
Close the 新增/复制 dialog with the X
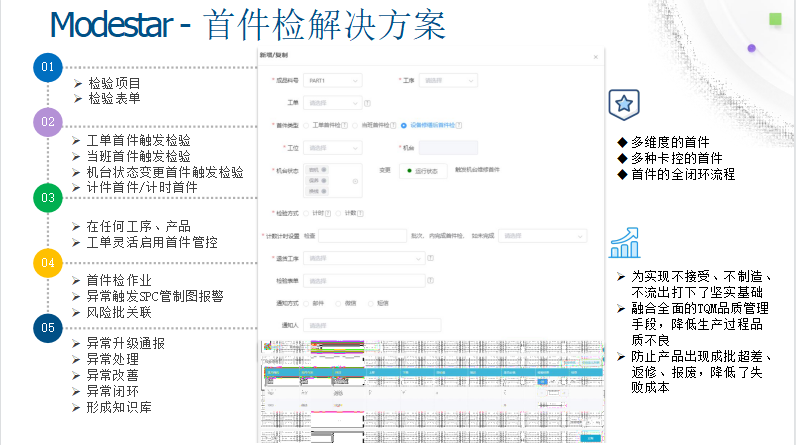[595, 57]
